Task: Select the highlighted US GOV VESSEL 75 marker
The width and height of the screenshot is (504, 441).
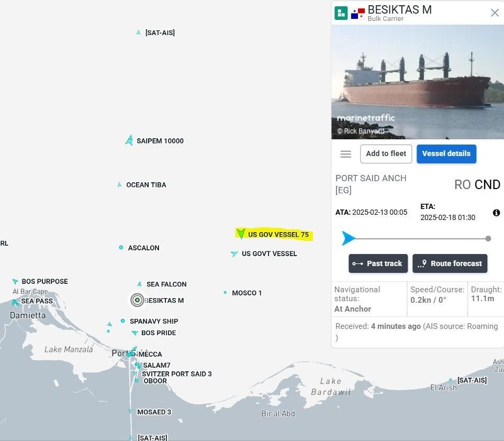Action: click(x=241, y=234)
